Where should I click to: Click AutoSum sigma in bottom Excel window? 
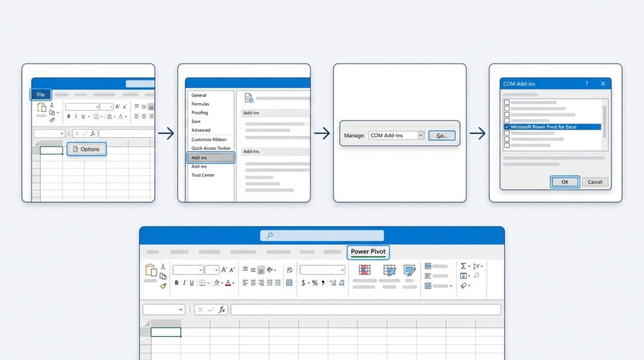[464, 266]
